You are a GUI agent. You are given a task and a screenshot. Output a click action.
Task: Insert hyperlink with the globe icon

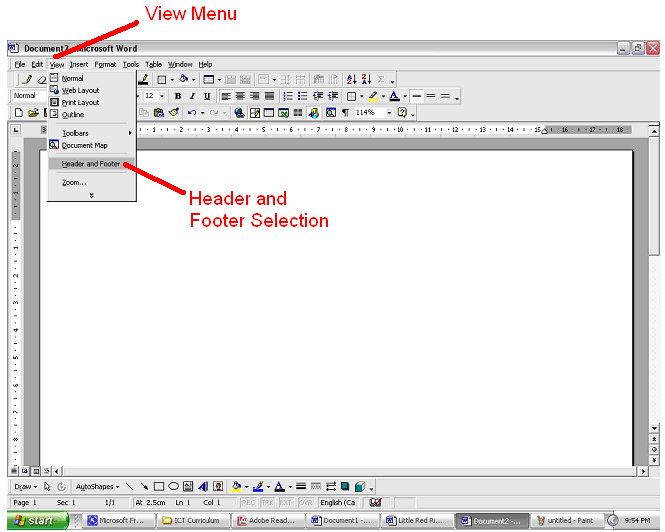click(x=239, y=112)
